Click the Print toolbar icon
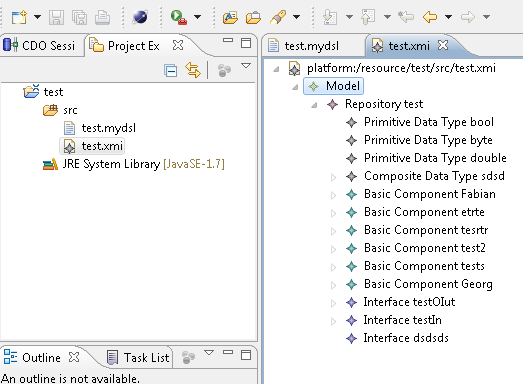Image resolution: width=523 pixels, height=384 pixels. [x=102, y=17]
